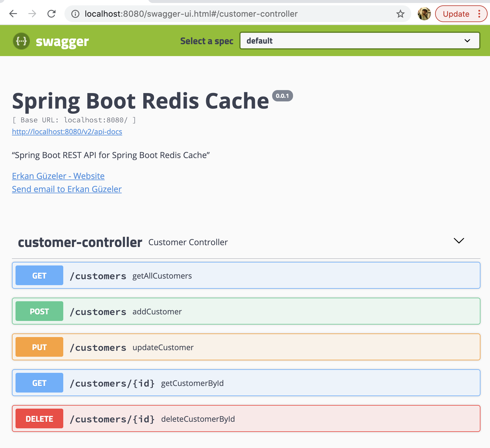Viewport: 490px width, 448px height.
Task: Click Send email to Erkan Güzeler
Action: (67, 189)
